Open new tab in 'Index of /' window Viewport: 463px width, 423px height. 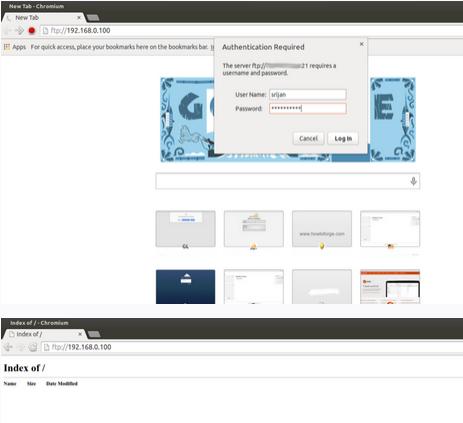click(x=94, y=334)
